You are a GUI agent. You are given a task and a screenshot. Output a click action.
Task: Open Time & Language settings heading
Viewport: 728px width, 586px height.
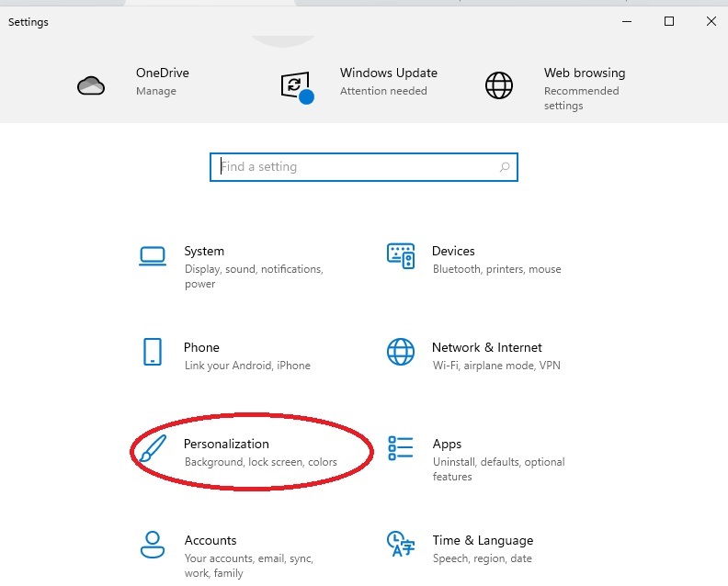coord(483,540)
